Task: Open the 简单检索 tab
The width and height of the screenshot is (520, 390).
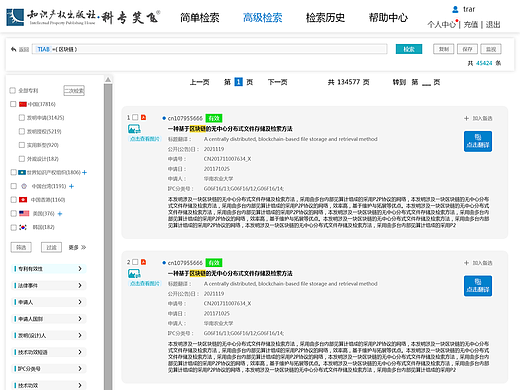Action: tap(200, 17)
